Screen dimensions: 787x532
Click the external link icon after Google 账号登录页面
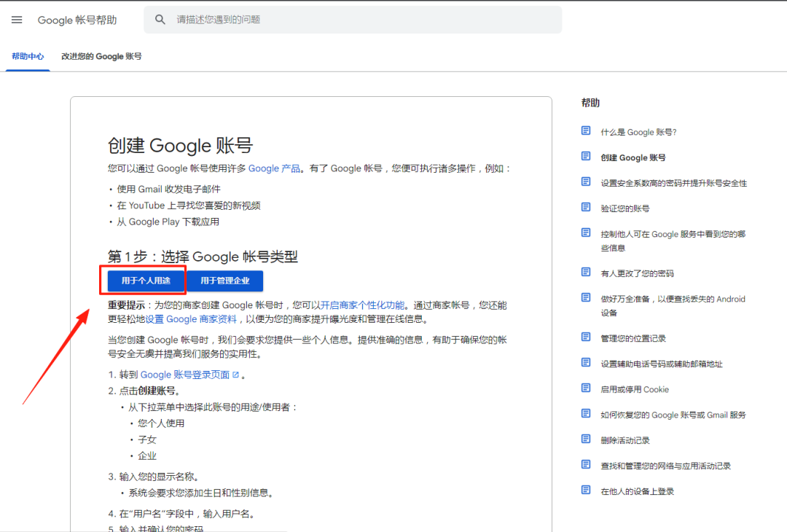pyautogui.click(x=235, y=375)
